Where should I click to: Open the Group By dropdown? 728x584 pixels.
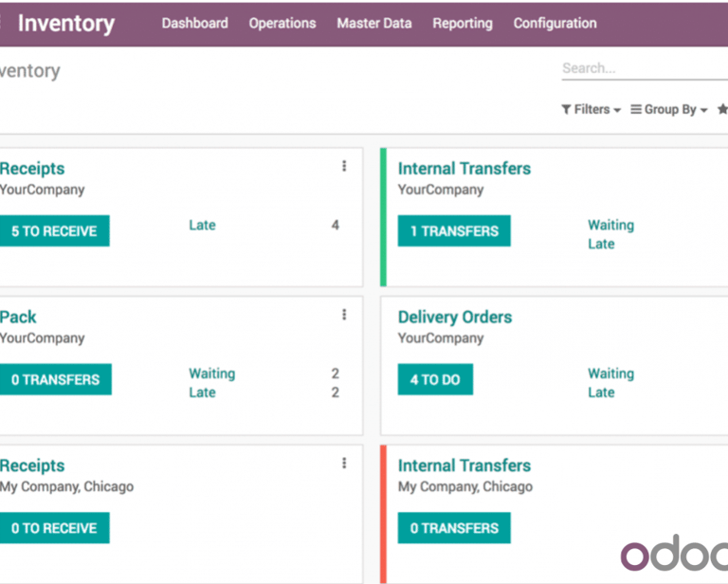pos(669,110)
